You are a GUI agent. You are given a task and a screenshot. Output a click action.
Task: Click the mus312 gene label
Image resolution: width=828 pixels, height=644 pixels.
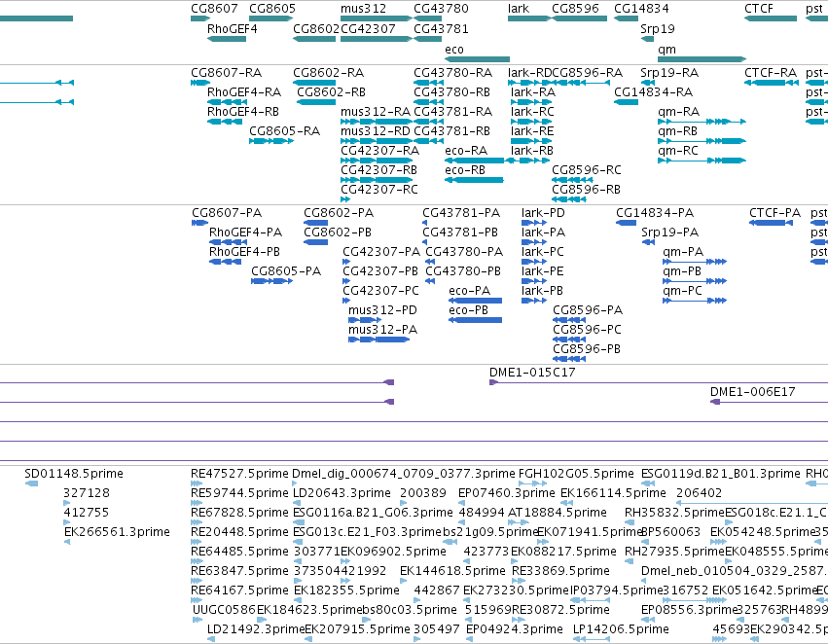point(363,9)
